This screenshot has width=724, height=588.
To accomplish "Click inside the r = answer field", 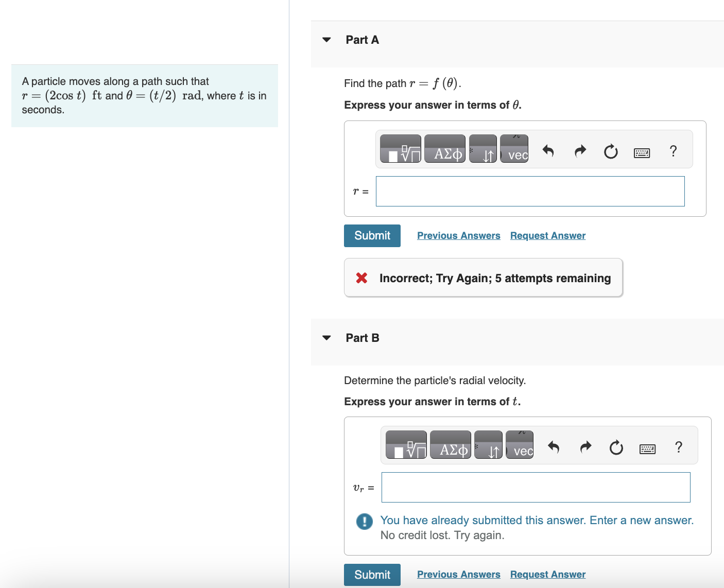I will (x=530, y=191).
